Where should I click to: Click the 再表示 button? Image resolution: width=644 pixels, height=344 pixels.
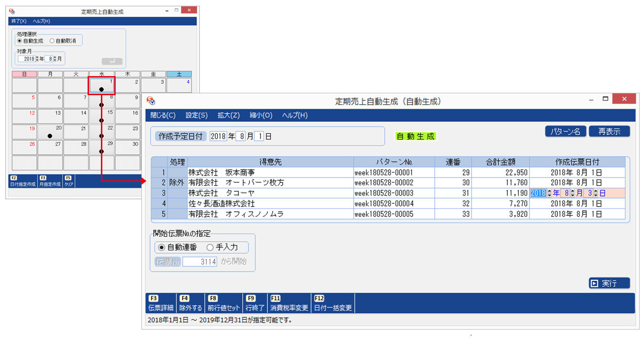point(609,132)
